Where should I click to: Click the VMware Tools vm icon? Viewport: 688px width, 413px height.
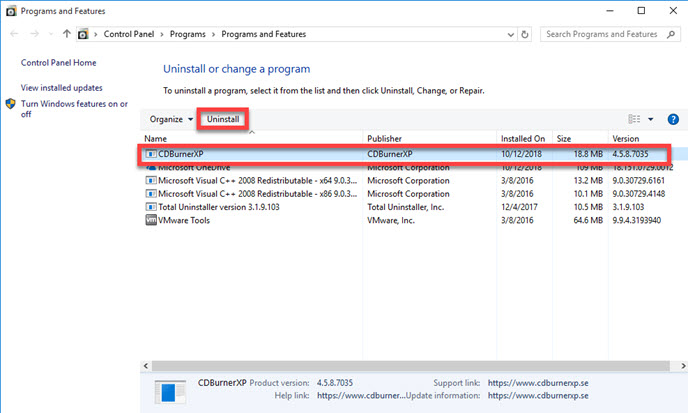tap(151, 220)
